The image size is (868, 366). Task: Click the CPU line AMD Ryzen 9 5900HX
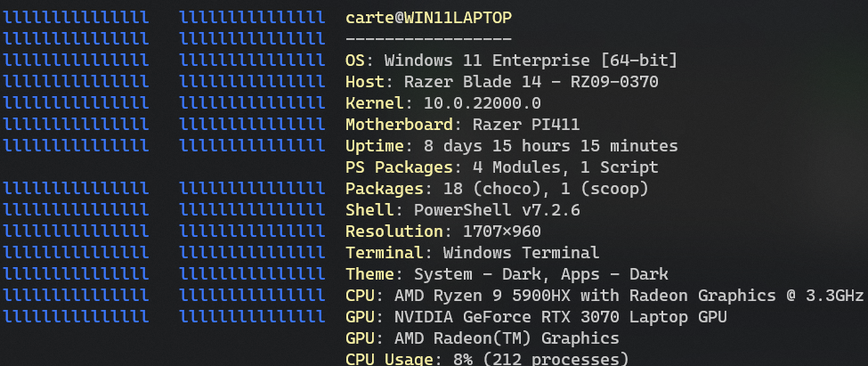pos(604,296)
